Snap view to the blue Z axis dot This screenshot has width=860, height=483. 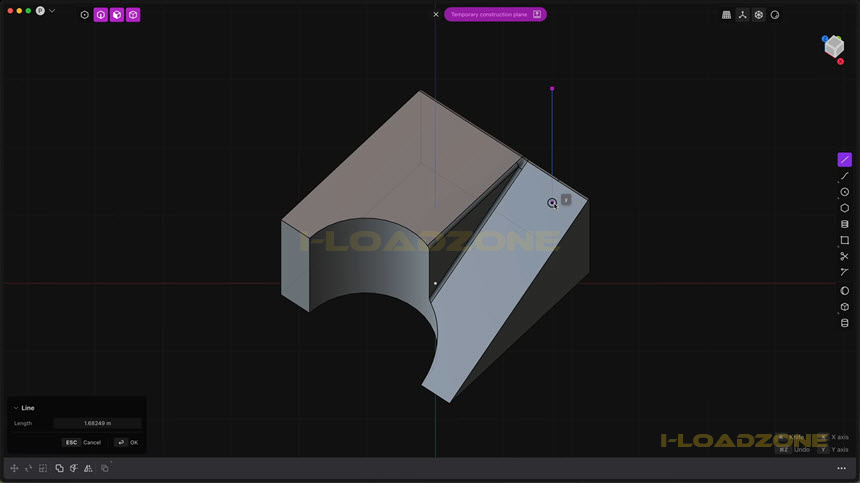825,39
